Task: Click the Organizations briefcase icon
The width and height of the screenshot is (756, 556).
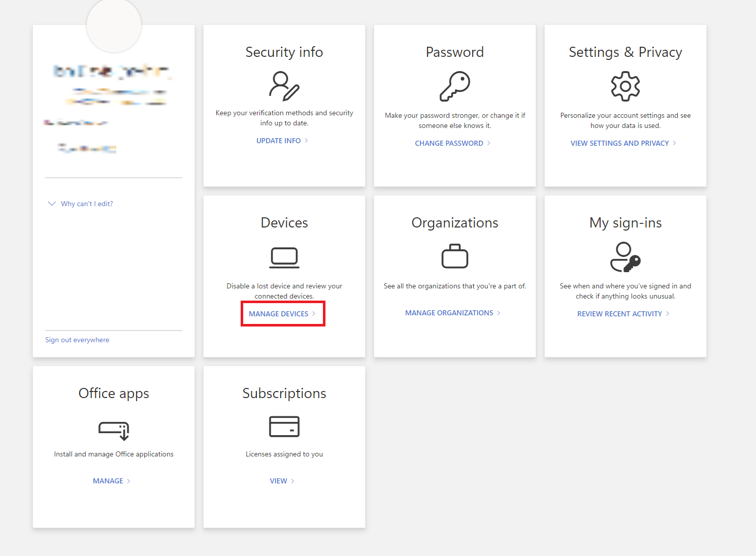Action: pyautogui.click(x=454, y=256)
